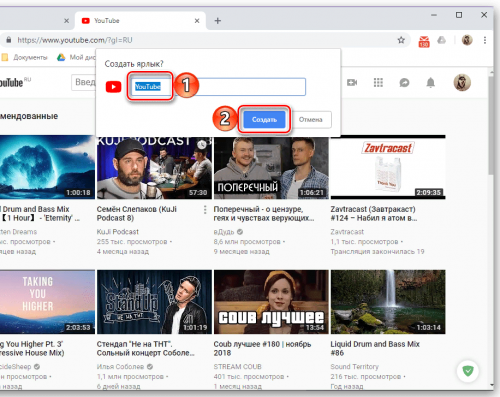Open title Liquid Drum and Bass Mix #86
The width and height of the screenshot is (500, 397).
[x=375, y=348]
